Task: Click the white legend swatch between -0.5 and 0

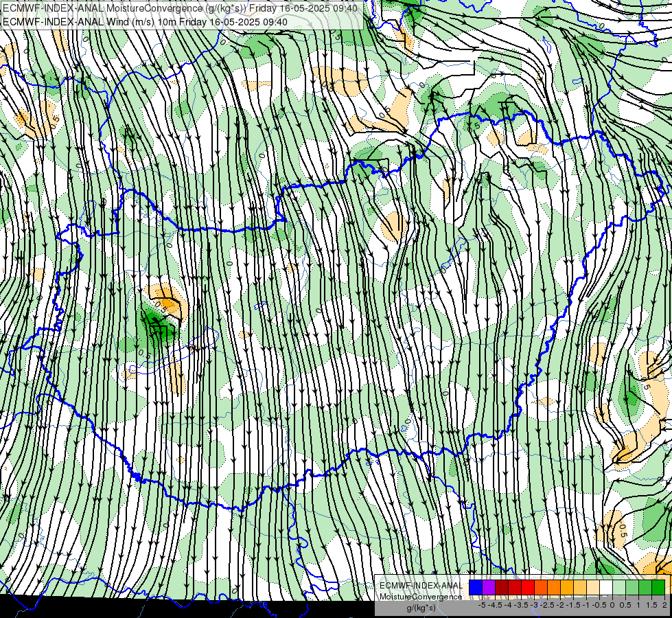Action: pyautogui.click(x=606, y=588)
